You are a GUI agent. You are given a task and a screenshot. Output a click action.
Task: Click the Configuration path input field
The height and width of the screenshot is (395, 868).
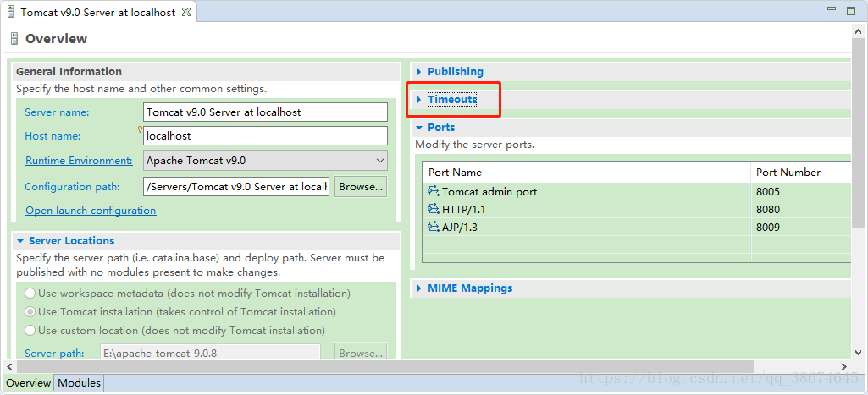(236, 186)
